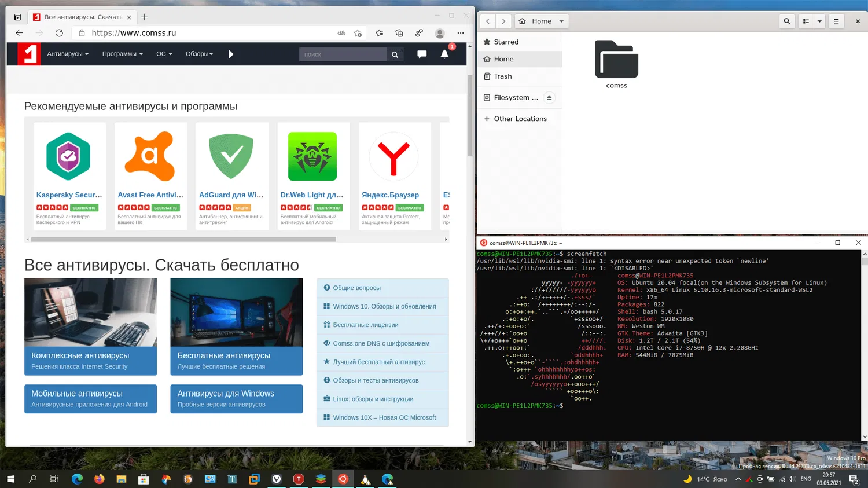
Task: Reload the comss.ru page in Edge
Action: click(x=59, y=33)
